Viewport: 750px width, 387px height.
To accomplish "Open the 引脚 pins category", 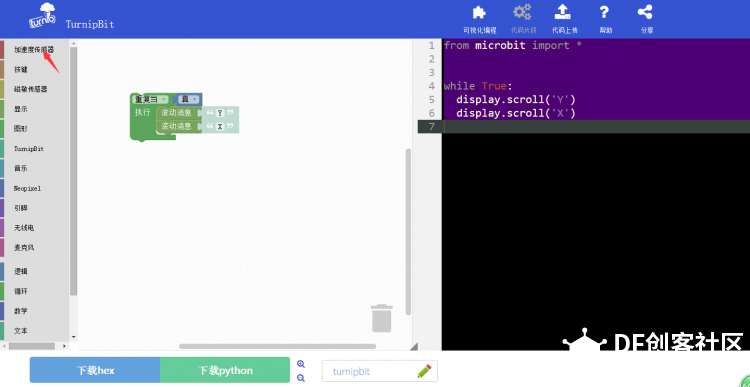I will coord(21,208).
